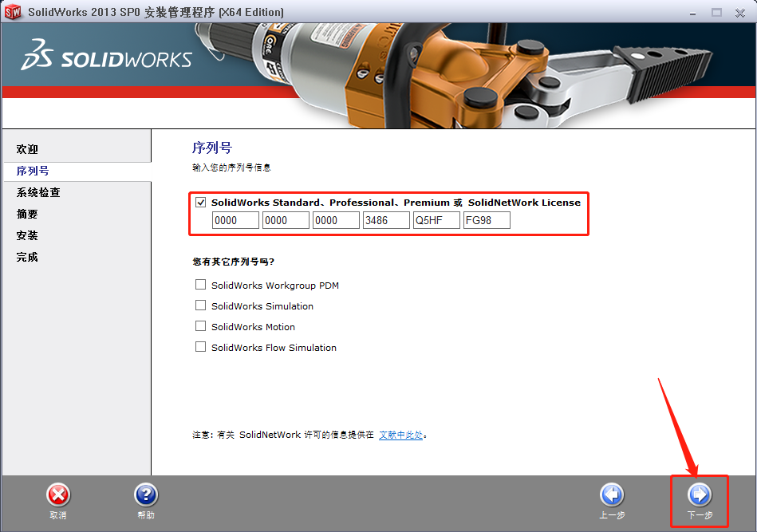
Task: Select the 欢迎 step in the sidebar
Action: click(x=27, y=149)
